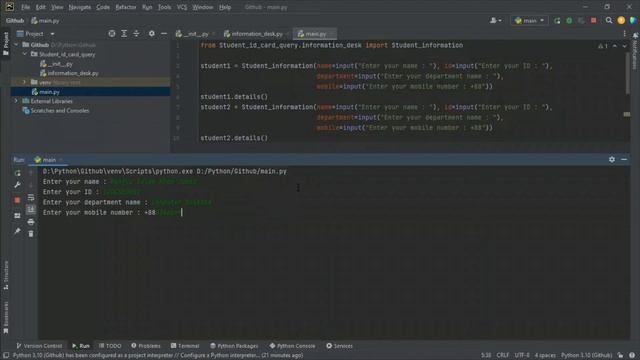Open the JetBrains Toolbox colorful icon

pos(633,20)
